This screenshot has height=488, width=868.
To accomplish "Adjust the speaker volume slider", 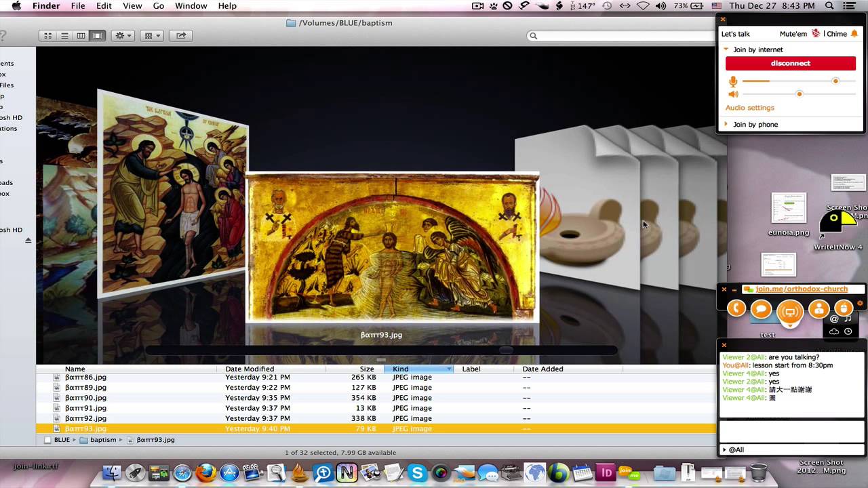I will pos(800,94).
